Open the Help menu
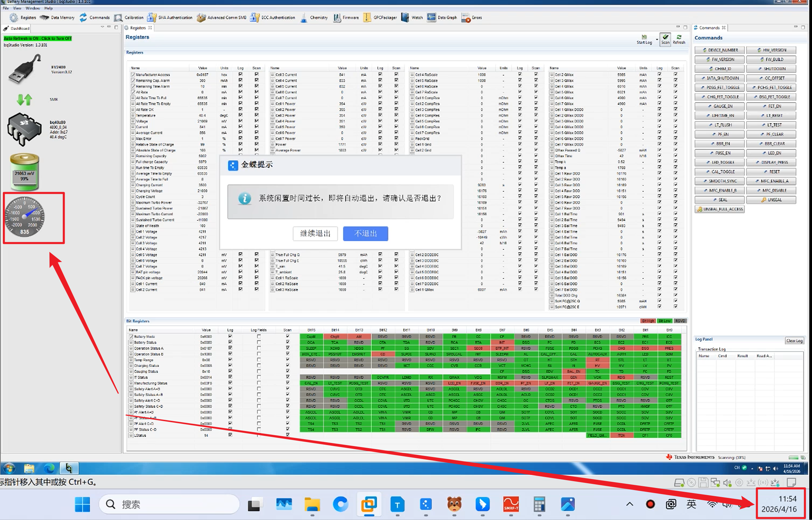 (48, 8)
